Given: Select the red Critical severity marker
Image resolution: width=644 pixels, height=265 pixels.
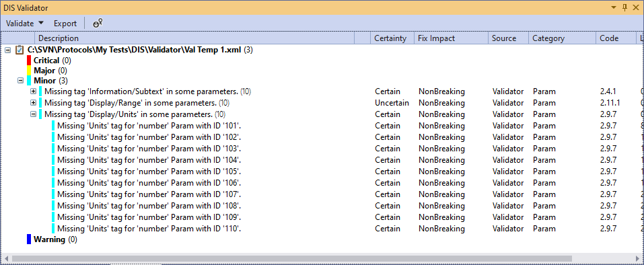Looking at the screenshot, I should click(x=29, y=61).
